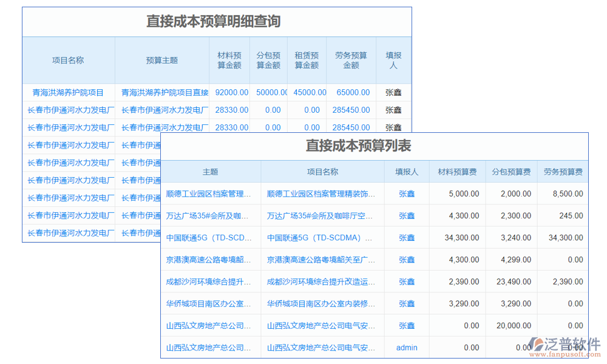Image resolution: width=607 pixels, height=364 pixels.
Task: Select the 中国联通5G（TD-SCDMA） theme entry
Action: [209, 237]
